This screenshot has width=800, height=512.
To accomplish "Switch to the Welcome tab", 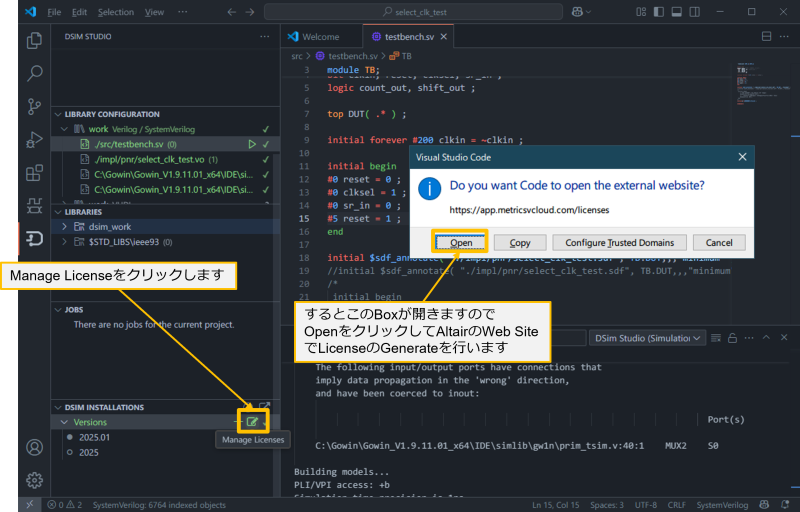I will [321, 37].
